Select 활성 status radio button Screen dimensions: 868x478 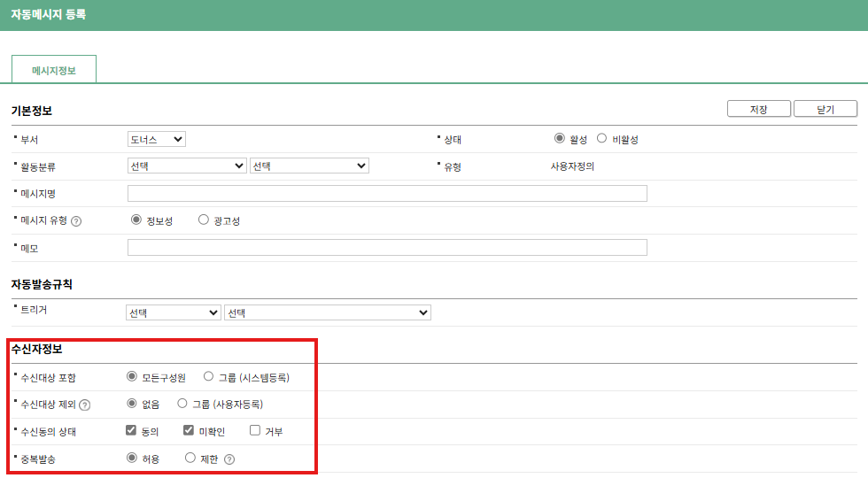[559, 138]
